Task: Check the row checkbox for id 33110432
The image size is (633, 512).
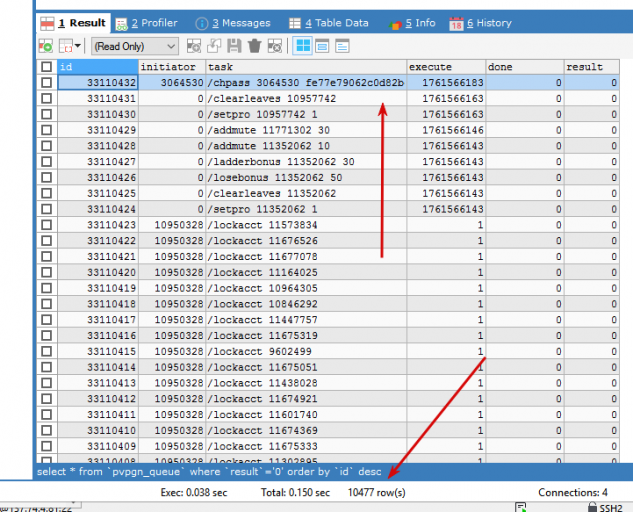Action: point(46,82)
